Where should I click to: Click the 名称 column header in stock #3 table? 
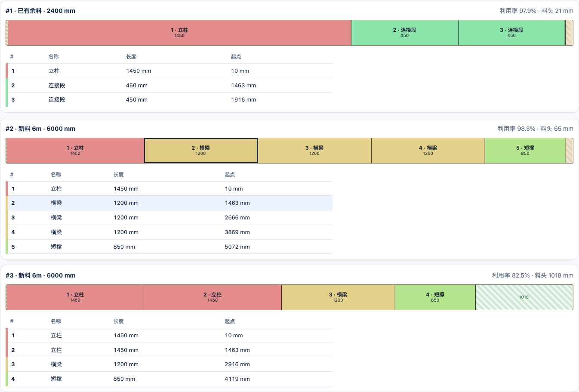[56, 321]
